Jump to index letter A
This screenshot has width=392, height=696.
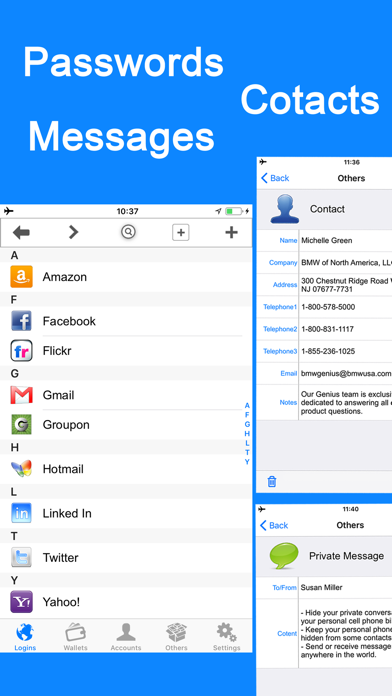coord(247,405)
